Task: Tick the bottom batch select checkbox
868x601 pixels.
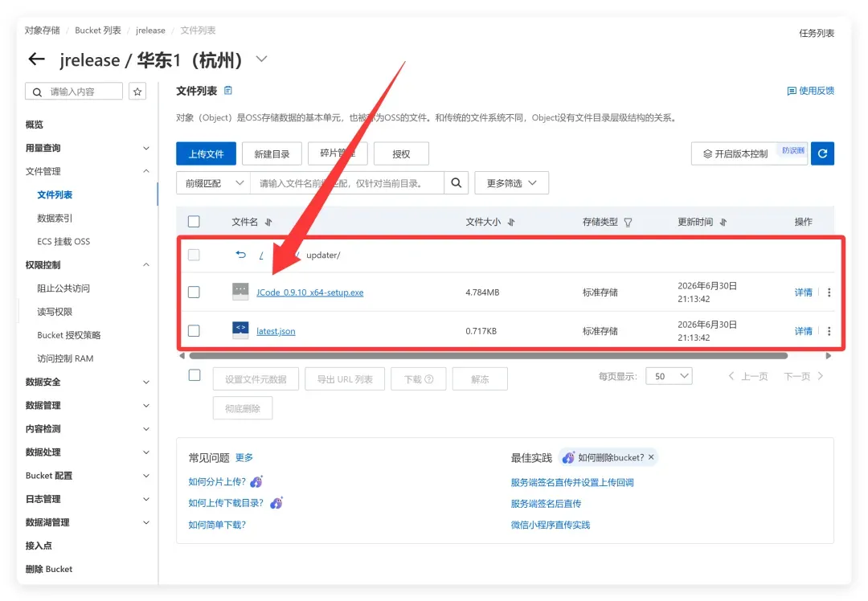Action: (194, 375)
